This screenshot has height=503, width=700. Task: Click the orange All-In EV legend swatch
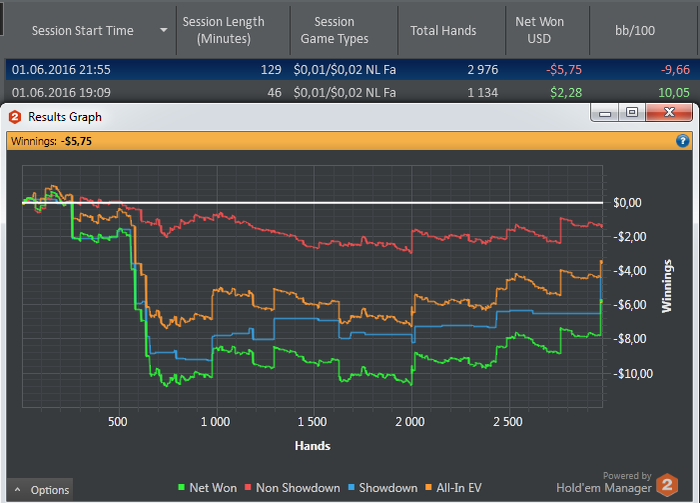click(x=429, y=487)
